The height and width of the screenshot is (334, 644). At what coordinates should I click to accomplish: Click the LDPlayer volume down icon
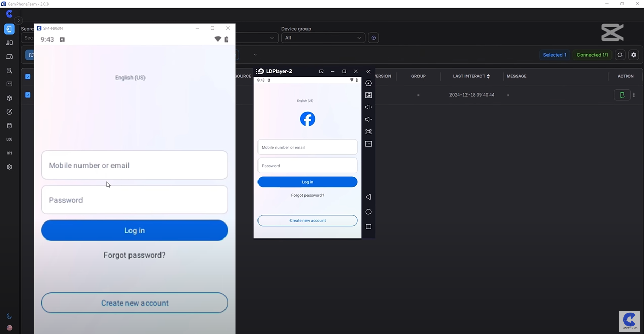tap(368, 119)
